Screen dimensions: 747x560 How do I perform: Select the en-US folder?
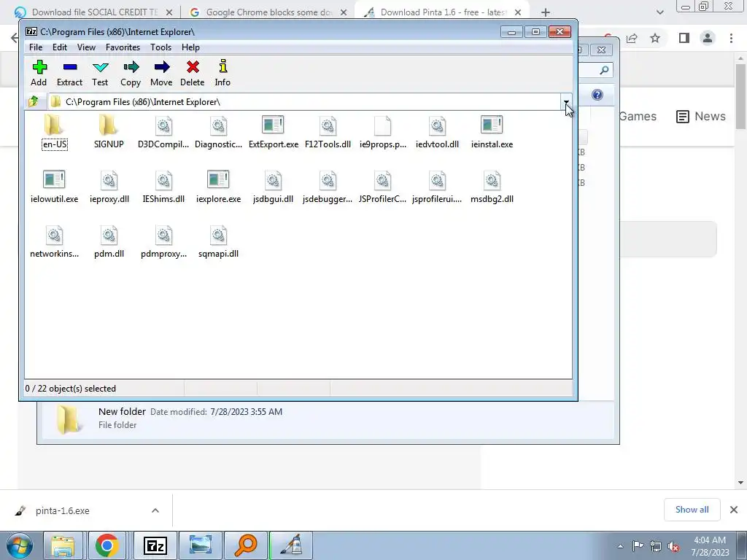coord(54,133)
